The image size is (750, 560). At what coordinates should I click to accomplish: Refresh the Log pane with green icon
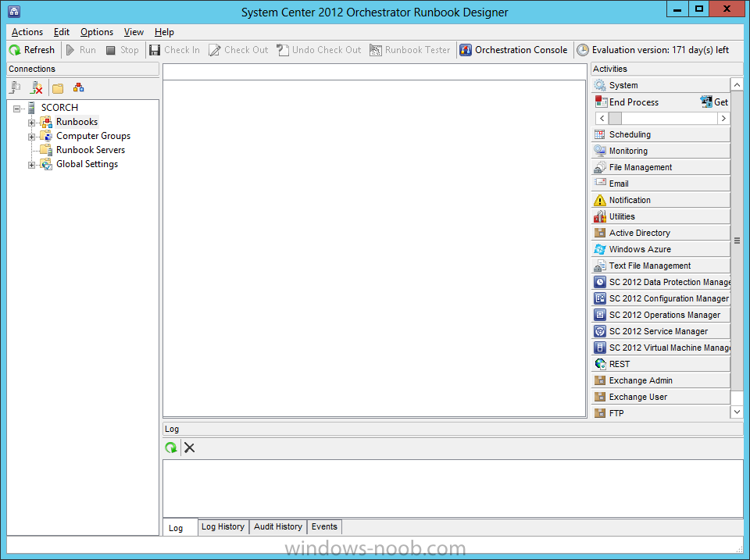171,448
